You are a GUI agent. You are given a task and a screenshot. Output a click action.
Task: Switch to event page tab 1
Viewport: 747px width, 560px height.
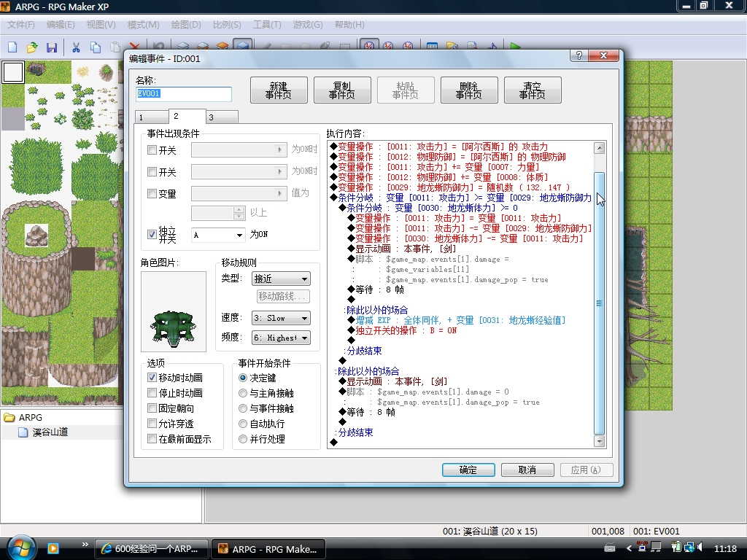click(152, 117)
